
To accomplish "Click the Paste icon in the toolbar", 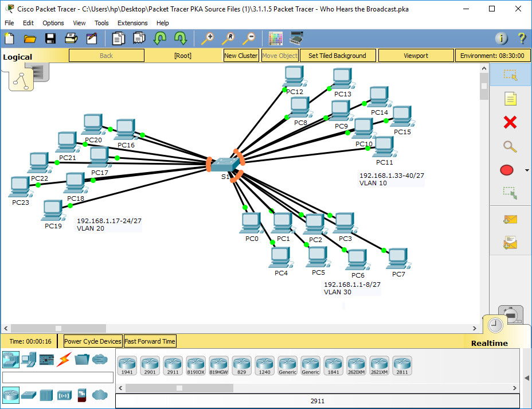I will click(x=139, y=38).
